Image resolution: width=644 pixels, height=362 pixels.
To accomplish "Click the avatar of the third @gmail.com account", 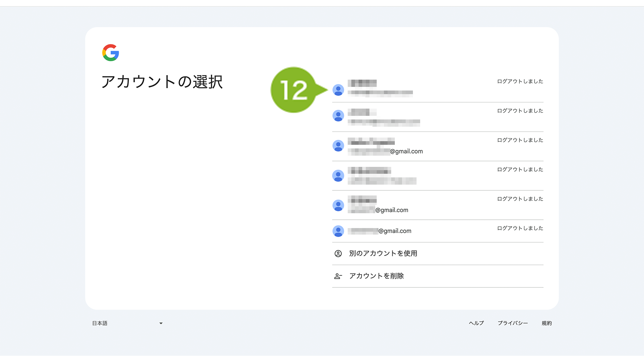I will pos(338,146).
